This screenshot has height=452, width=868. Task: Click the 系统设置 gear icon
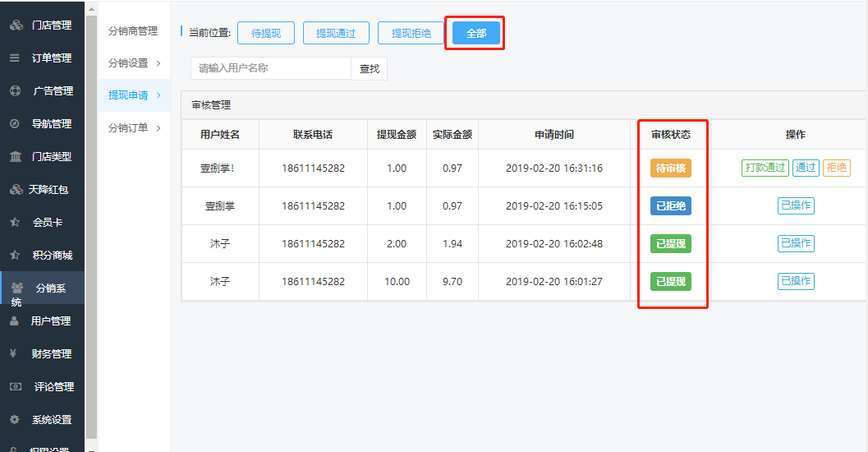coord(15,419)
